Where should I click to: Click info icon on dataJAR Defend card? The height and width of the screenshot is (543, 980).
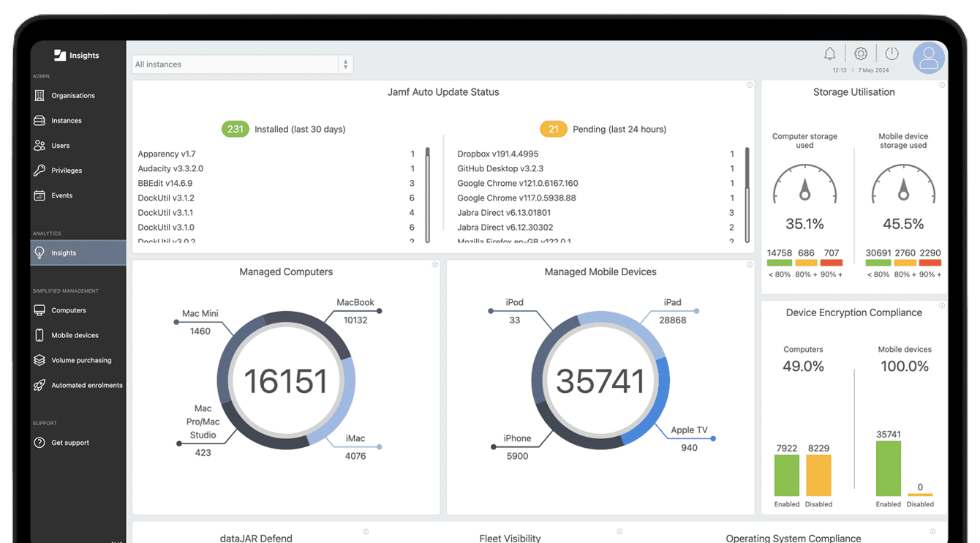tap(366, 532)
